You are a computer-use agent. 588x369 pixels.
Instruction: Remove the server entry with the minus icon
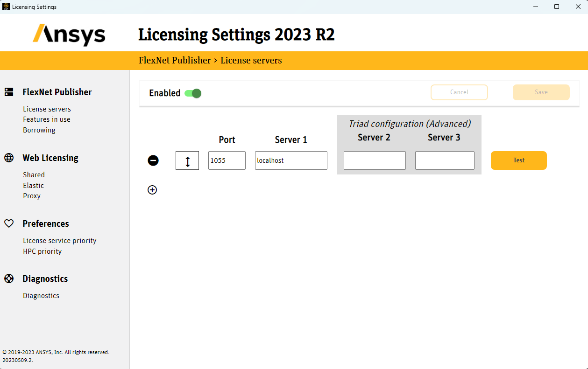point(153,160)
